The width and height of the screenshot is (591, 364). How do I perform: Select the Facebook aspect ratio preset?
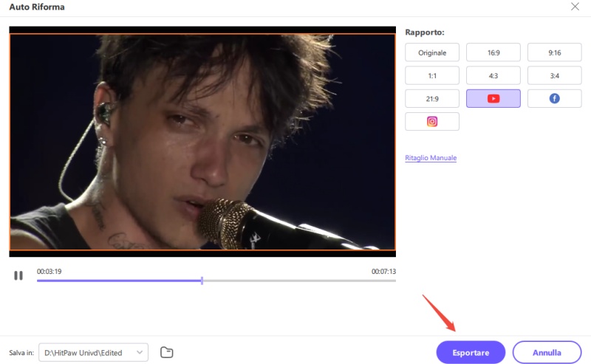click(554, 98)
